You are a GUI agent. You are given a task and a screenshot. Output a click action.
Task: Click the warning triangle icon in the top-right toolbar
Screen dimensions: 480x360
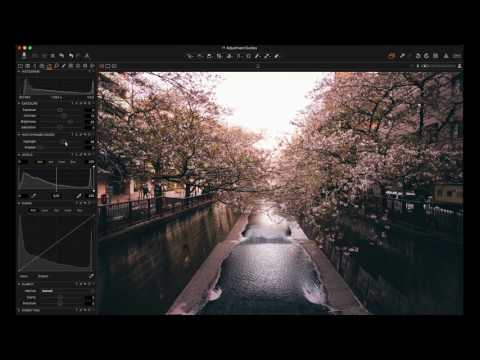(446, 56)
